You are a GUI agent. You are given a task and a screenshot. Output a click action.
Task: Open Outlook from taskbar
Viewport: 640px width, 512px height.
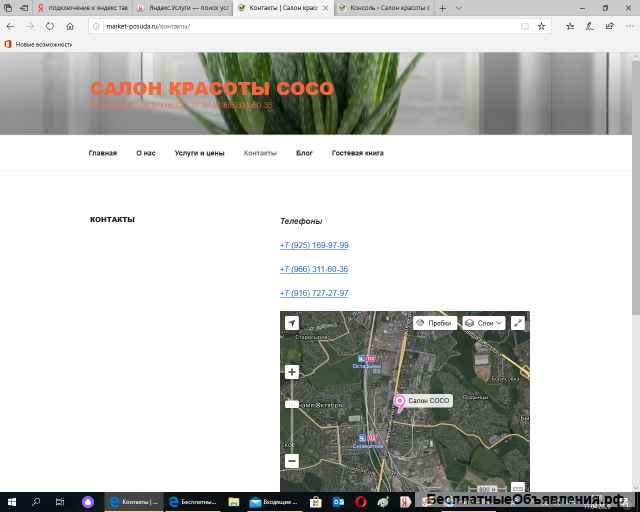(x=338, y=502)
